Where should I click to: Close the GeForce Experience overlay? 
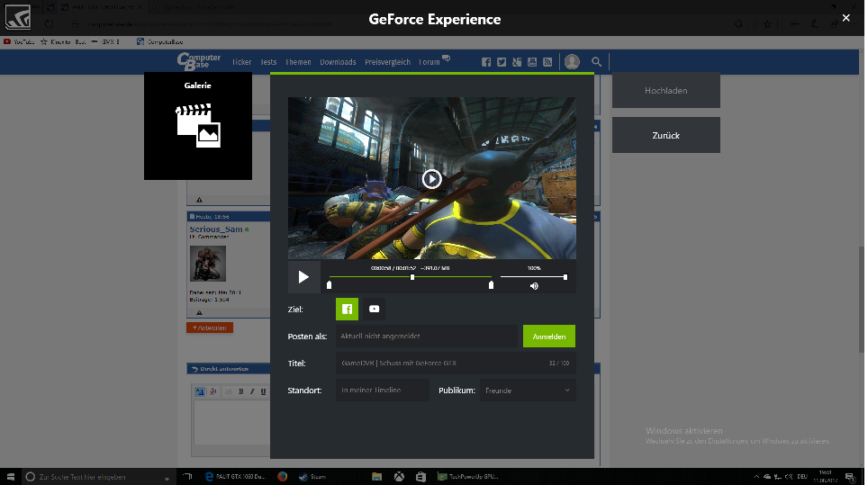point(845,18)
